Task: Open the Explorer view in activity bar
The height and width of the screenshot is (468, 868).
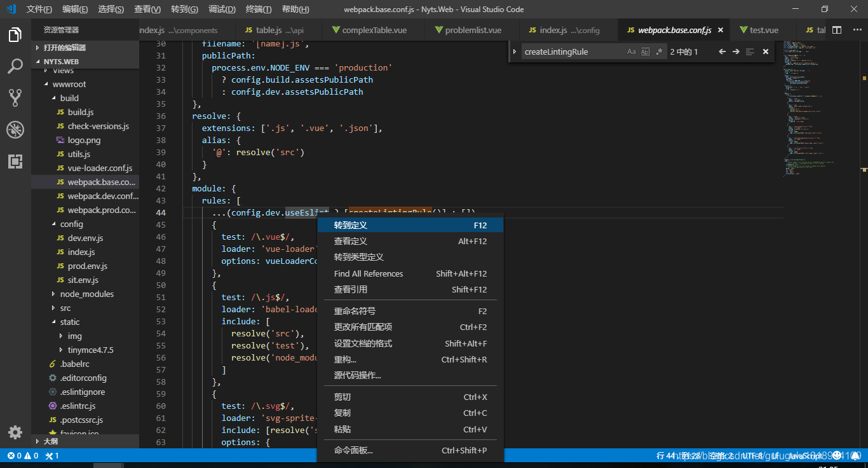Action: (x=15, y=36)
